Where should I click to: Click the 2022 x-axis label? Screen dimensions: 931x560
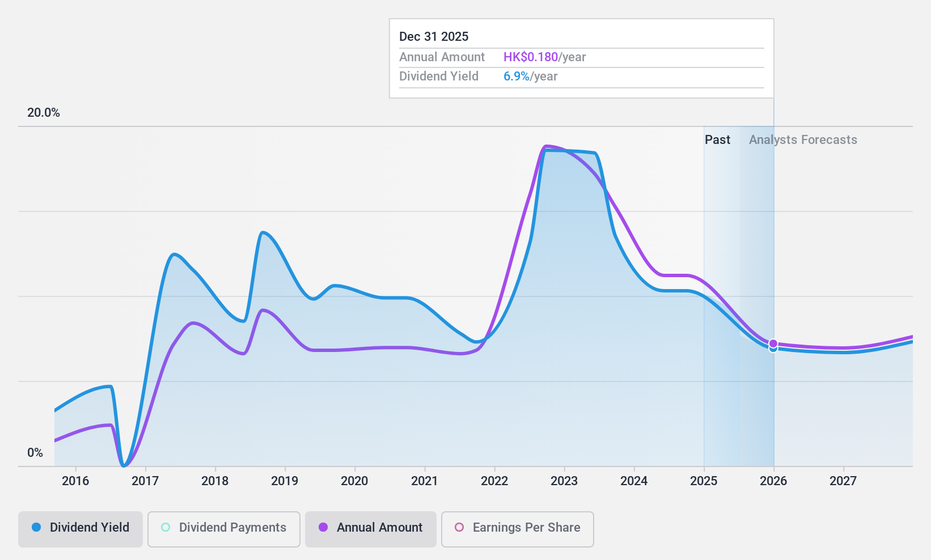pyautogui.click(x=494, y=481)
